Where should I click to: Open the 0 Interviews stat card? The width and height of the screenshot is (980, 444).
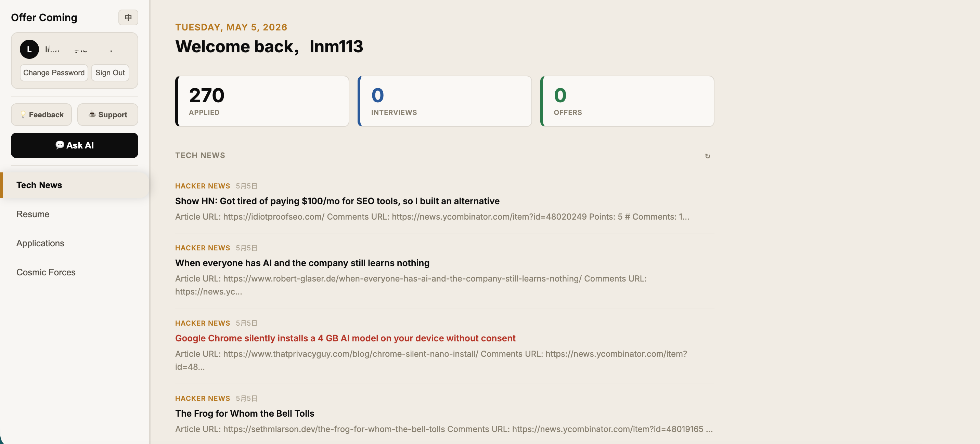pos(445,101)
